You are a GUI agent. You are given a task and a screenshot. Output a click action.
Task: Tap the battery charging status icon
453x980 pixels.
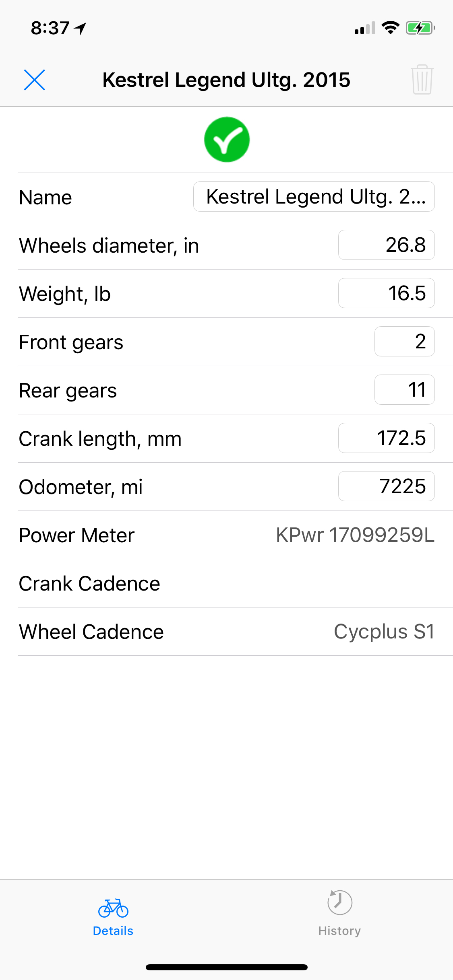pyautogui.click(x=420, y=28)
